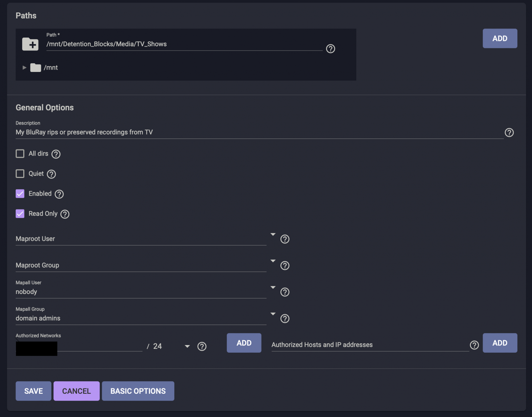Click the Authorized Networks address field
This screenshot has width=532, height=417.
click(x=79, y=346)
